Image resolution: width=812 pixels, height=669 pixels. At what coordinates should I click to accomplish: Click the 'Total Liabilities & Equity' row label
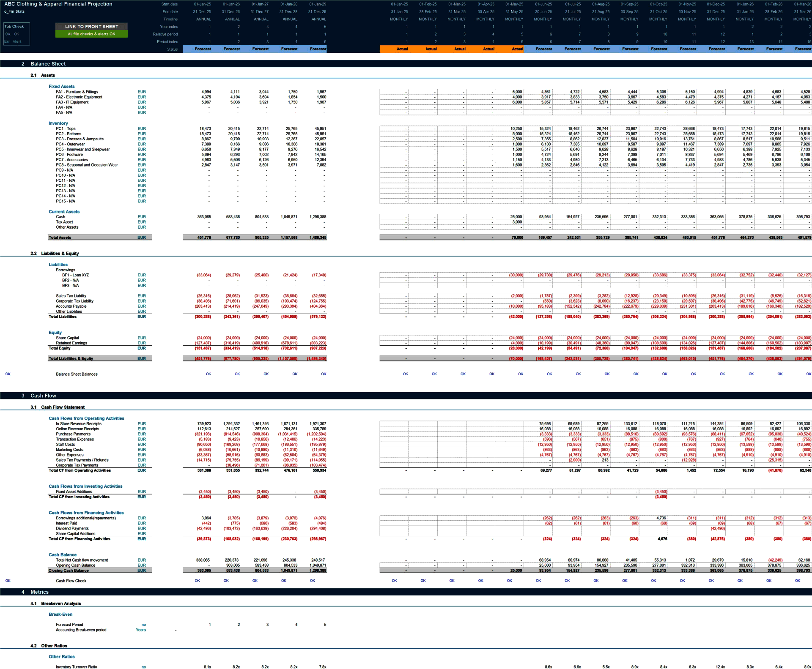71,359
